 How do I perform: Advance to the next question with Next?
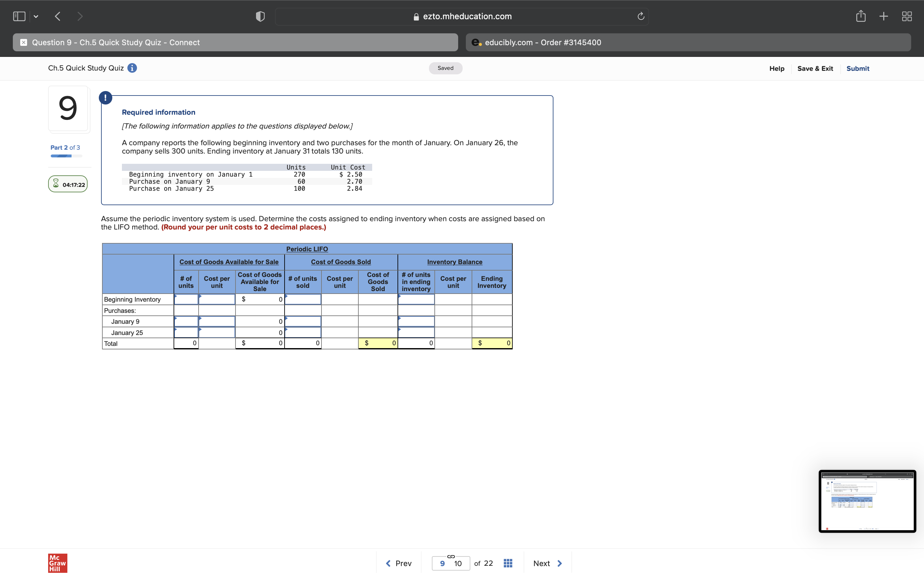[547, 563]
